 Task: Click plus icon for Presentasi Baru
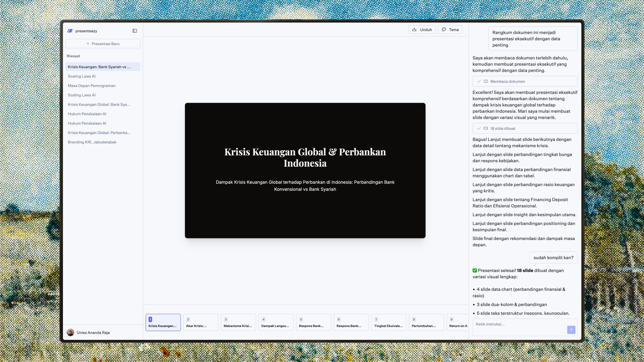(88, 44)
